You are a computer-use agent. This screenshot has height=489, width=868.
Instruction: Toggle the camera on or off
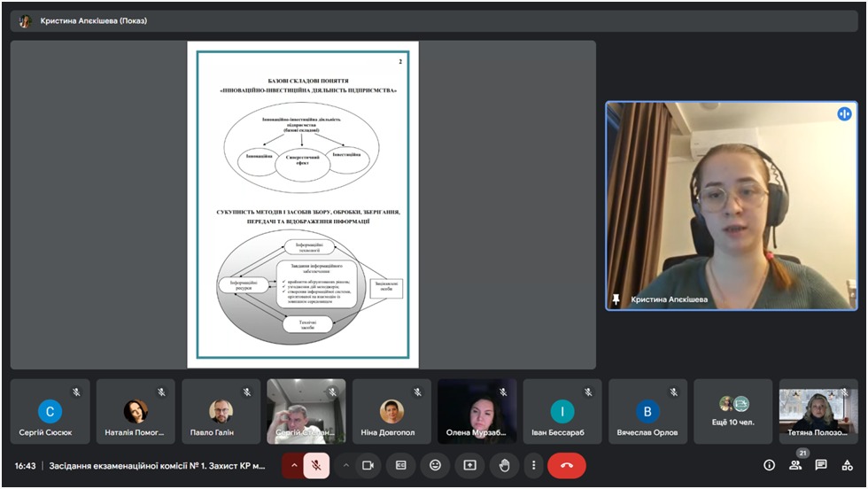368,465
